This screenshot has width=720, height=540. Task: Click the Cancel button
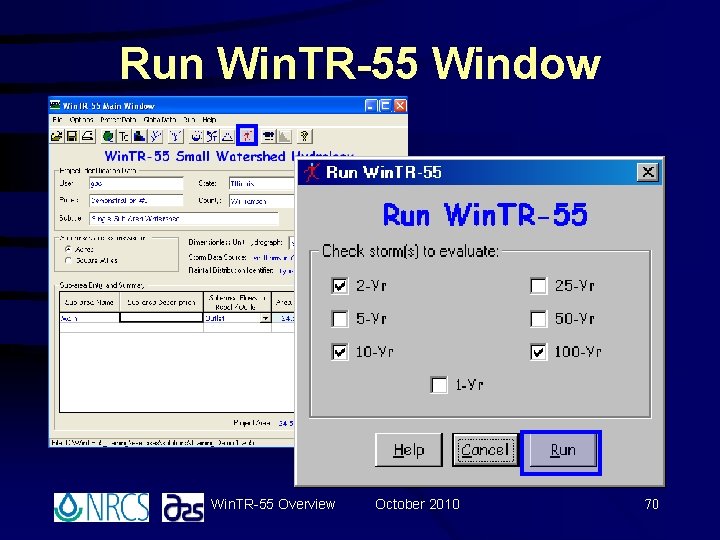pos(485,450)
